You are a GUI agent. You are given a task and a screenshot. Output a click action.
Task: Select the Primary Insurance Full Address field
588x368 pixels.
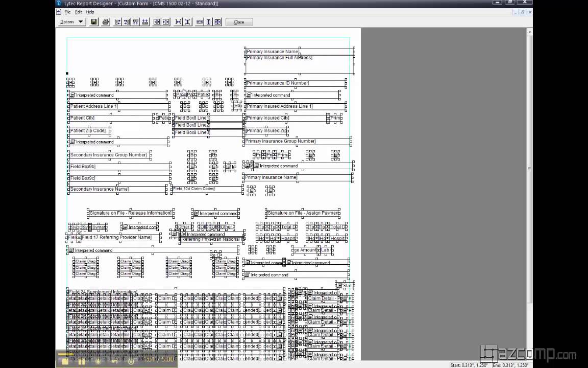[x=300, y=64]
